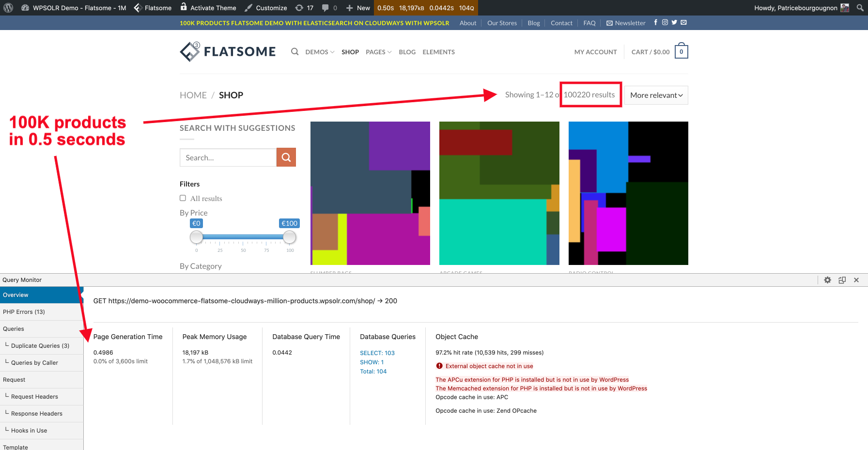Viewport: 868px width, 450px height.
Task: Expand the PAGES menu
Action: click(x=379, y=52)
